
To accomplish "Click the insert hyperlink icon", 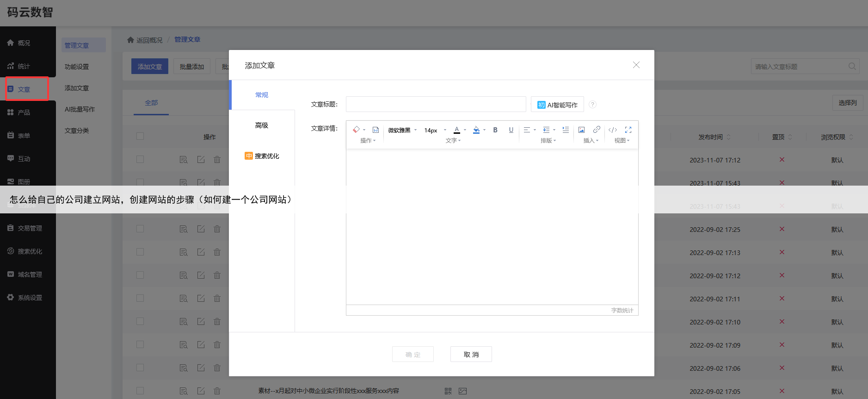I will 597,130.
